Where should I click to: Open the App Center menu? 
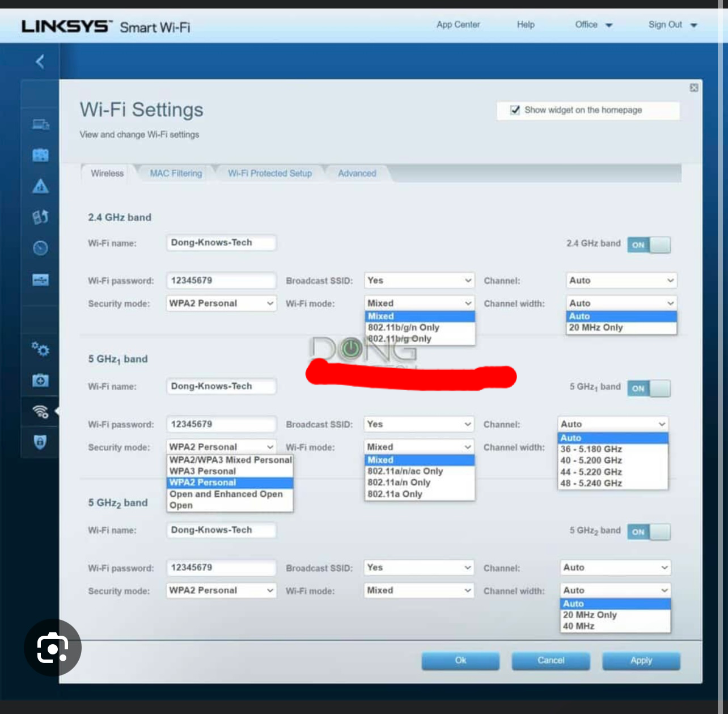[x=458, y=24]
